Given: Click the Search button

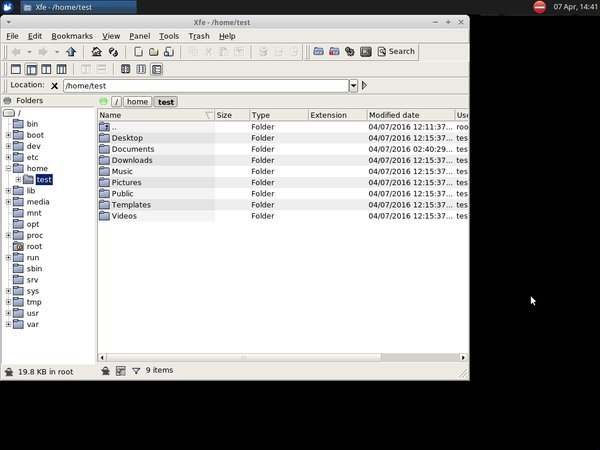Looking at the screenshot, I should [395, 52].
